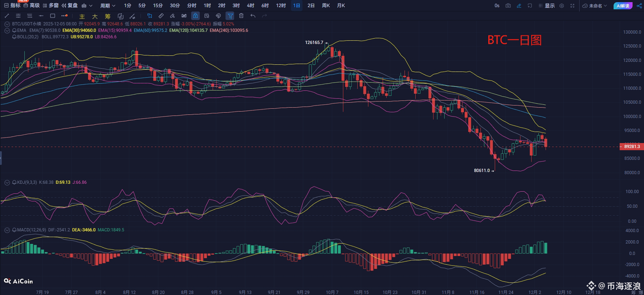
Task: Click the trash icon to delete drawings
Action: point(241,16)
